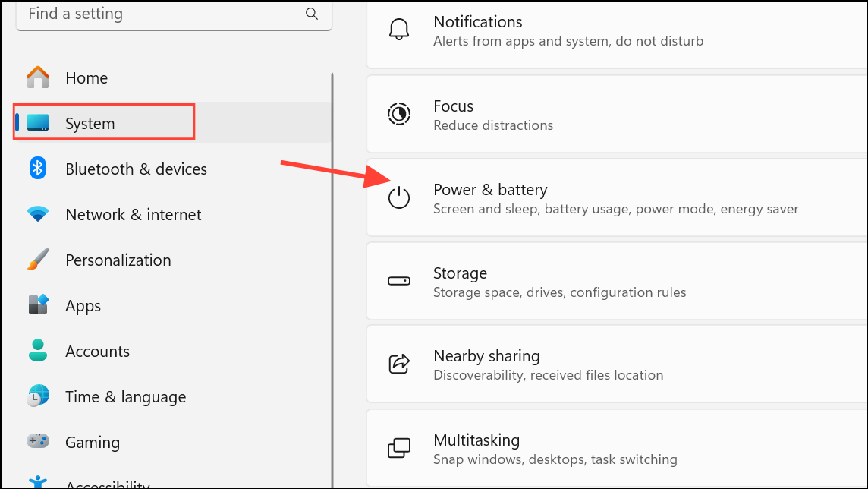Click the sidebar scrollbar
868x489 pixels.
332,228
